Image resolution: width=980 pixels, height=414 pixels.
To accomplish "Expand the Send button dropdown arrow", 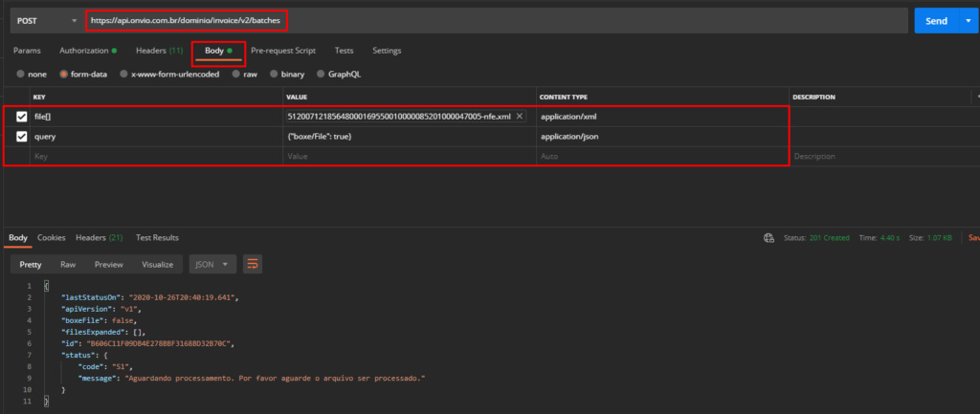I will pos(968,21).
